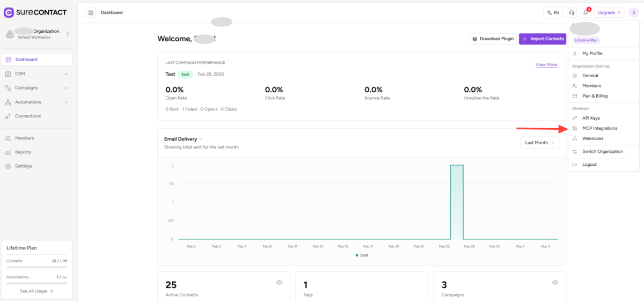
Task: Click the Contacts usage progress bar
Action: (x=36, y=267)
